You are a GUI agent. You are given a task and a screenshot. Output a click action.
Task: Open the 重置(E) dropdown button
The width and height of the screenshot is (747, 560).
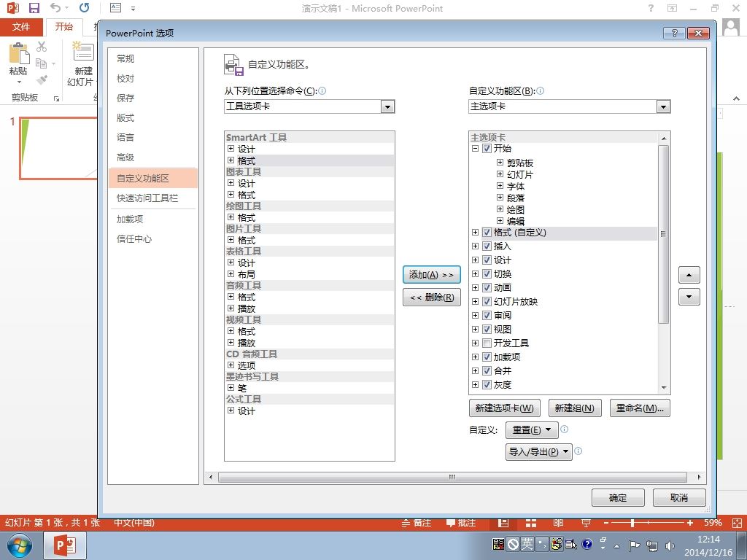pyautogui.click(x=531, y=429)
